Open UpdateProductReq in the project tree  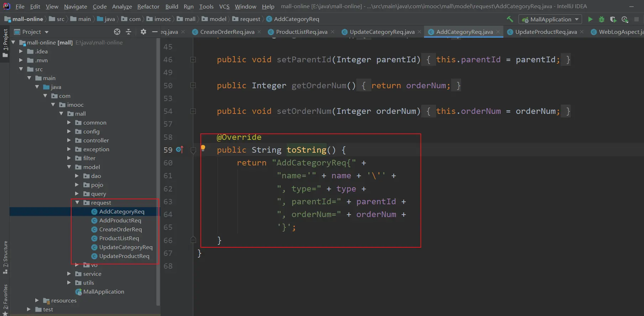click(124, 256)
